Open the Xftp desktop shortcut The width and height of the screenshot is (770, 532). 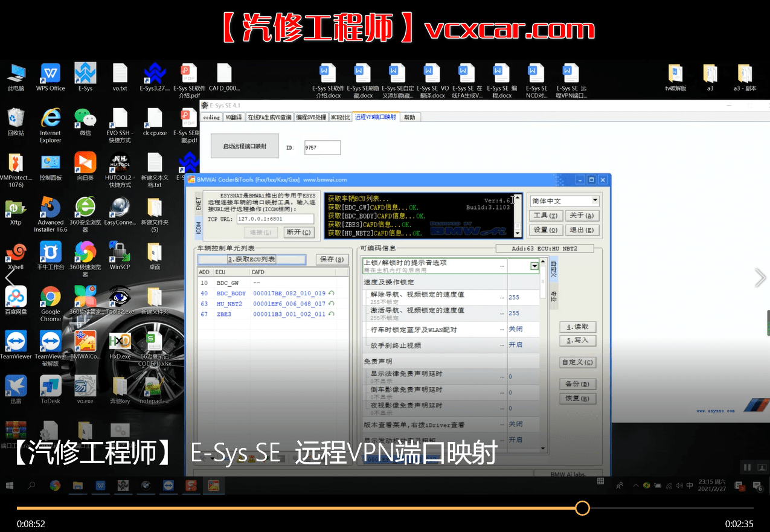pos(16,209)
